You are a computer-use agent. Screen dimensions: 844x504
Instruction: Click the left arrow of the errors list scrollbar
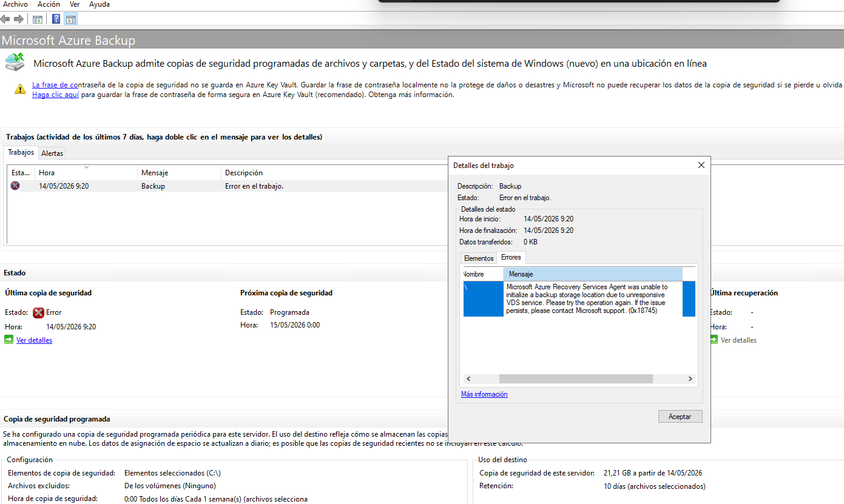[468, 379]
